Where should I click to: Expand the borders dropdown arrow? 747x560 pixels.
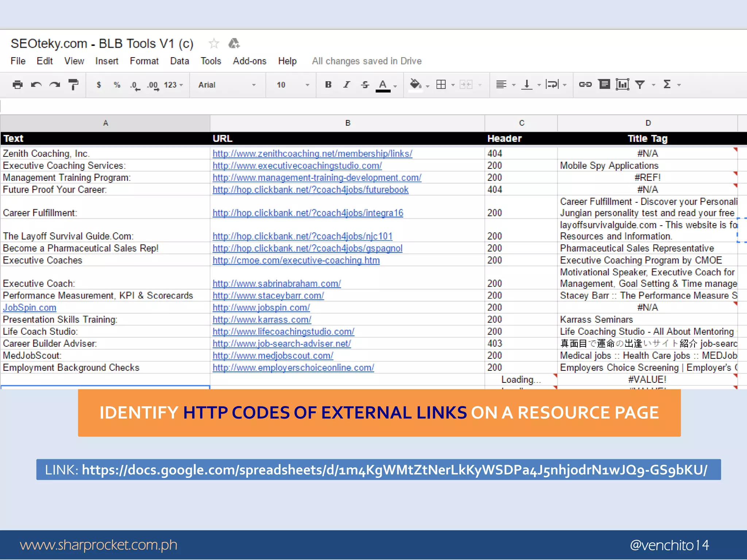[453, 85]
